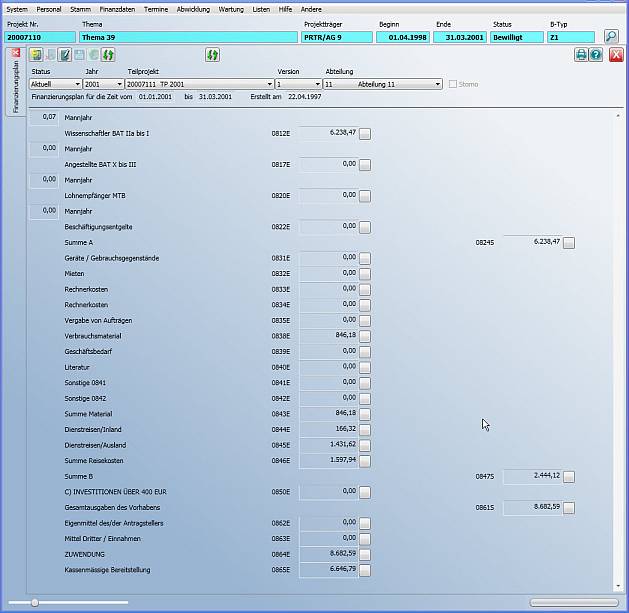Click the green refresh arrows icon next to the disabled toolbar icons

click(108, 55)
